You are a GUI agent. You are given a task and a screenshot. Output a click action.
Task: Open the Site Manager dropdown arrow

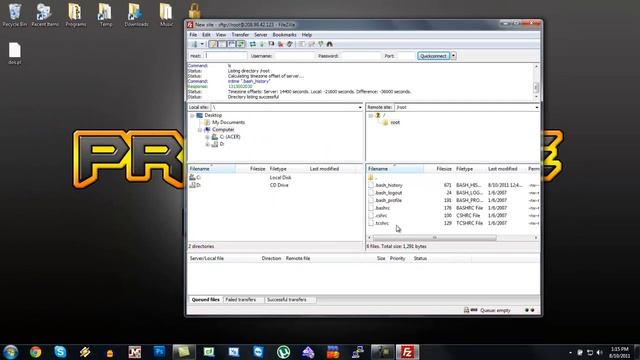coord(202,44)
